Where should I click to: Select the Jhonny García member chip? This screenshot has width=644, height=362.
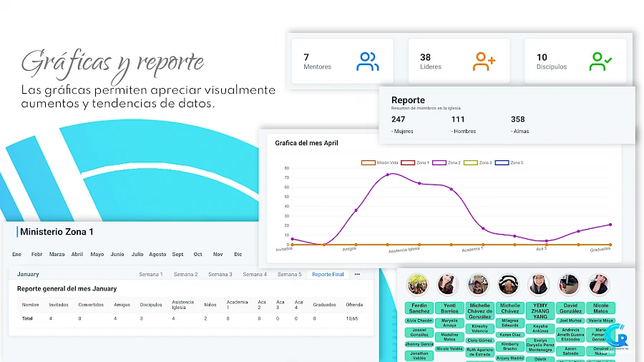pyautogui.click(x=419, y=344)
